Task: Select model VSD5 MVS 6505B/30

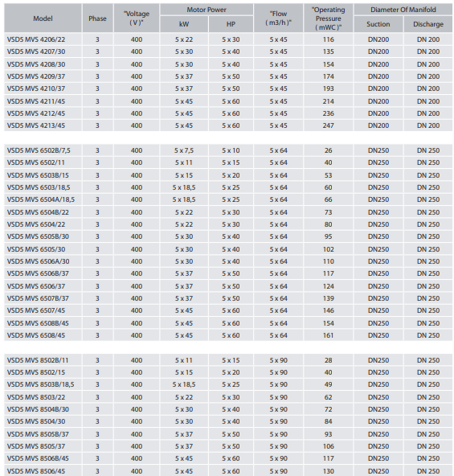Action: pos(38,236)
